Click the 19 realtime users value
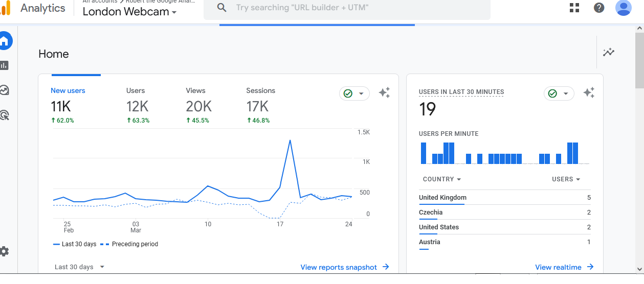Viewport: 644px width, 284px height. 428,109
